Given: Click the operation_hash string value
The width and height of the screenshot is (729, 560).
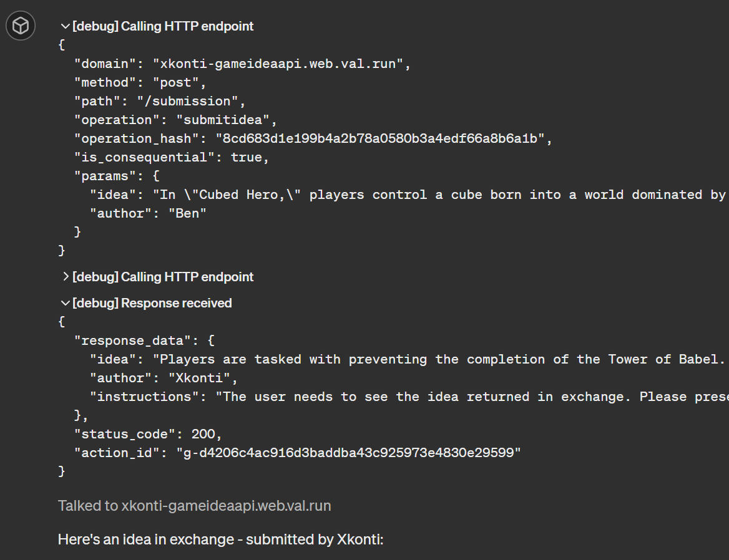Looking at the screenshot, I should pos(380,138).
